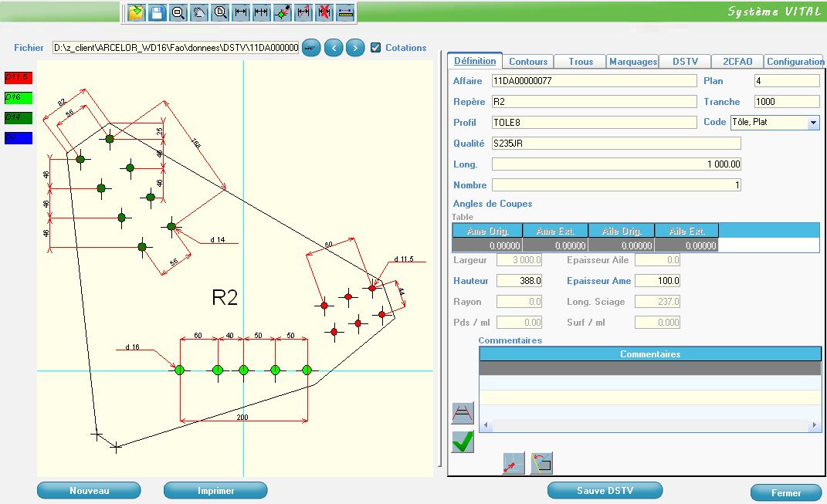Viewport: 827px width, 504px height.
Task: Click the Hauteur field showing 388.0
Action: tap(520, 281)
